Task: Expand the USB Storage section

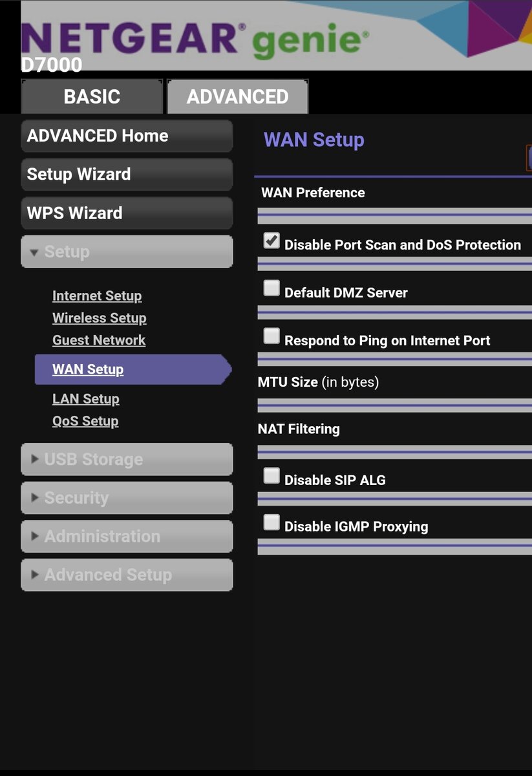Action: [x=127, y=459]
